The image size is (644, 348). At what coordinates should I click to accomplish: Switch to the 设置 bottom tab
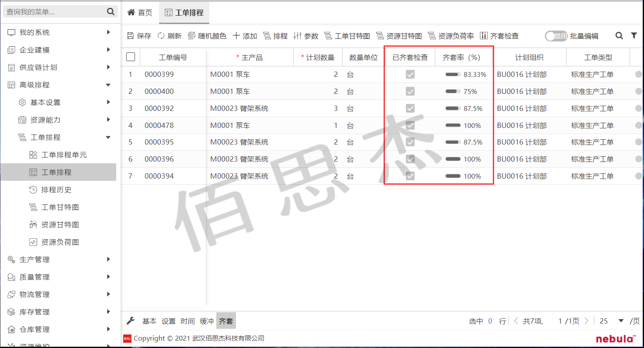point(169,321)
